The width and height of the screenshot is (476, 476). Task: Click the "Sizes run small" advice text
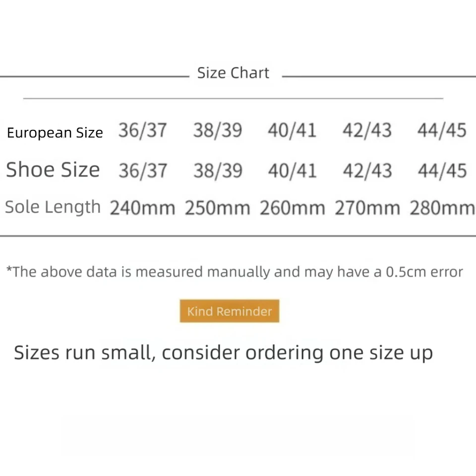tap(223, 353)
